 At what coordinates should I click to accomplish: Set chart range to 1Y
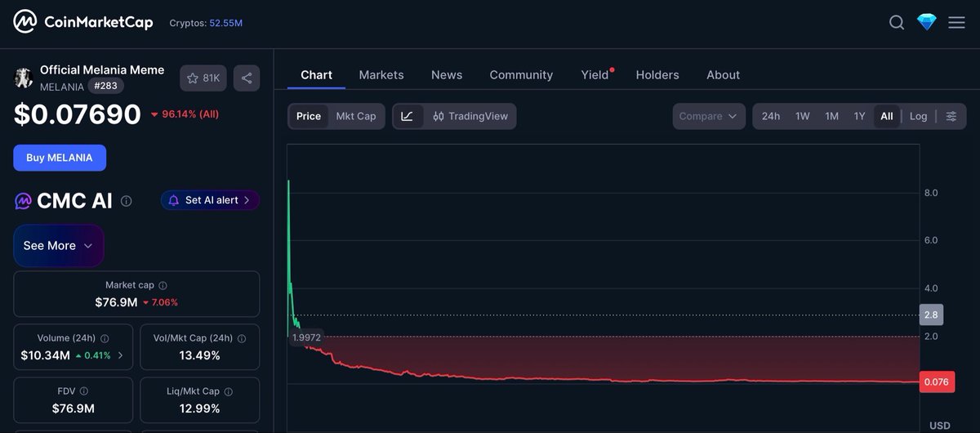pos(859,116)
